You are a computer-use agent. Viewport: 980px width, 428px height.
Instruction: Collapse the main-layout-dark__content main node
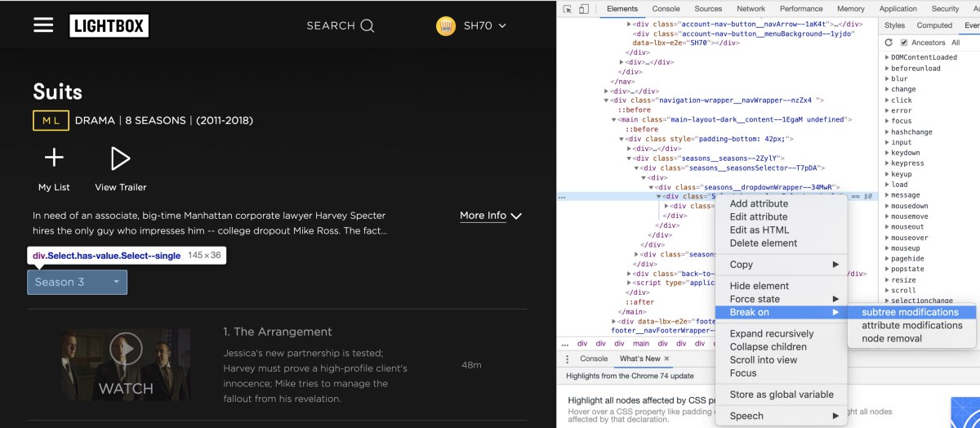[614, 120]
